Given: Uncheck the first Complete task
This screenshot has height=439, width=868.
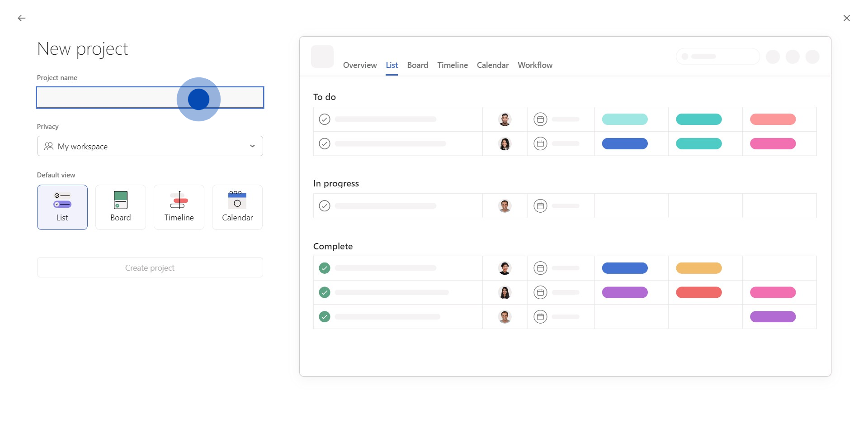Looking at the screenshot, I should point(325,268).
